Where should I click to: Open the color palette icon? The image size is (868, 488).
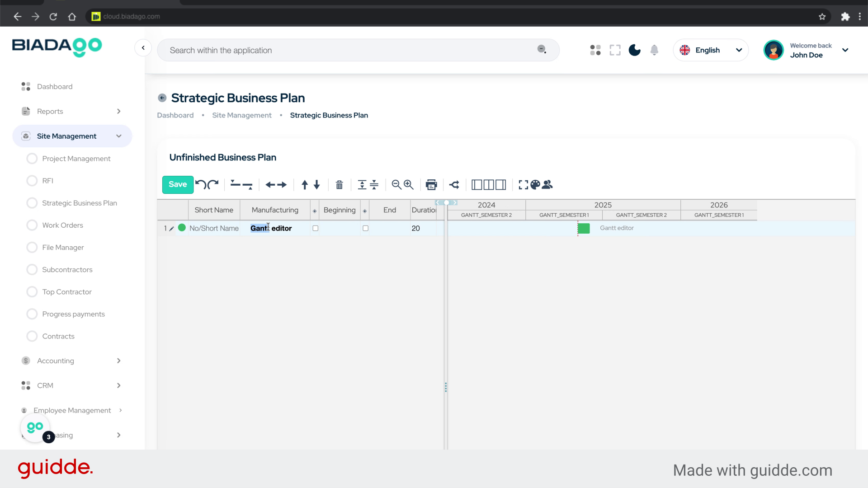coord(535,184)
